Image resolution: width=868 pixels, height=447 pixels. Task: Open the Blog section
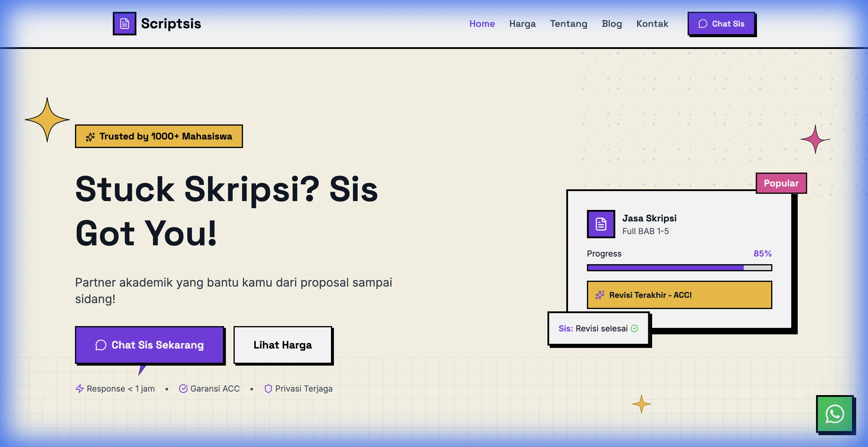pos(611,24)
